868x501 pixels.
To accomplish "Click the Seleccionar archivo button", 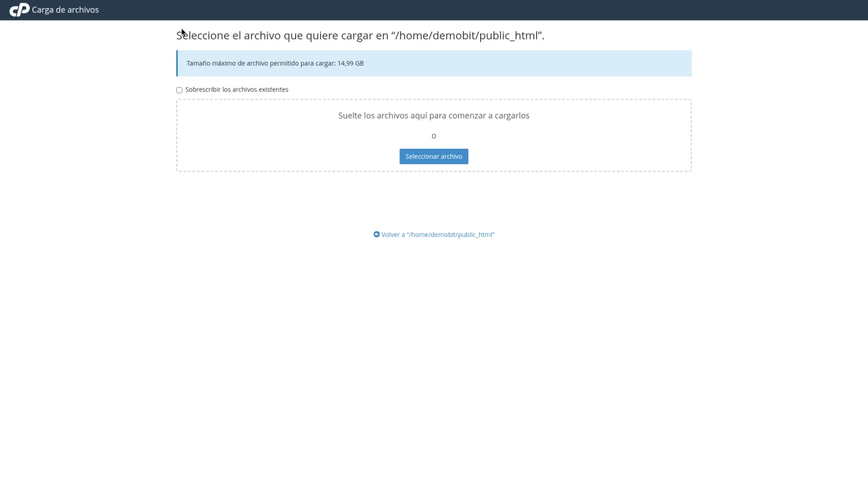I will 433,157.
